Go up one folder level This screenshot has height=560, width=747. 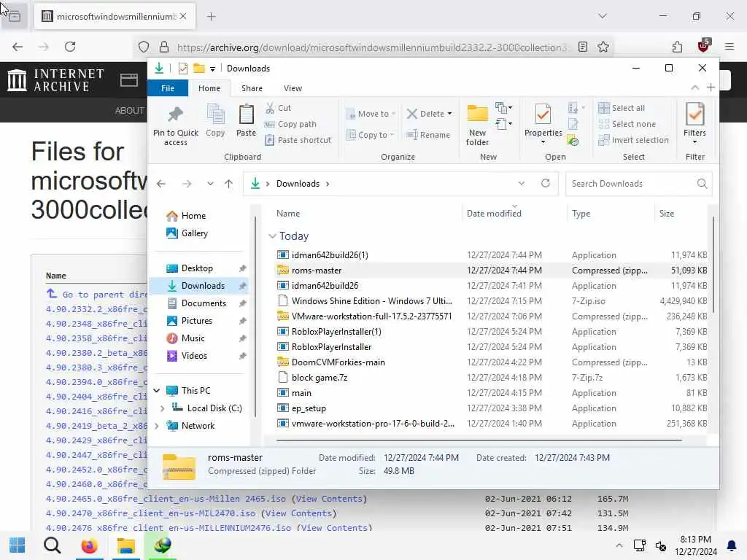tap(228, 184)
